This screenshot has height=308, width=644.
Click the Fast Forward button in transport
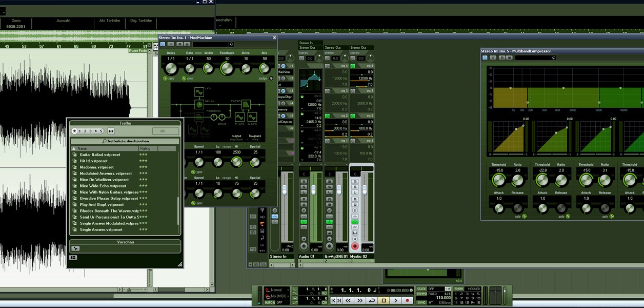[360, 300]
